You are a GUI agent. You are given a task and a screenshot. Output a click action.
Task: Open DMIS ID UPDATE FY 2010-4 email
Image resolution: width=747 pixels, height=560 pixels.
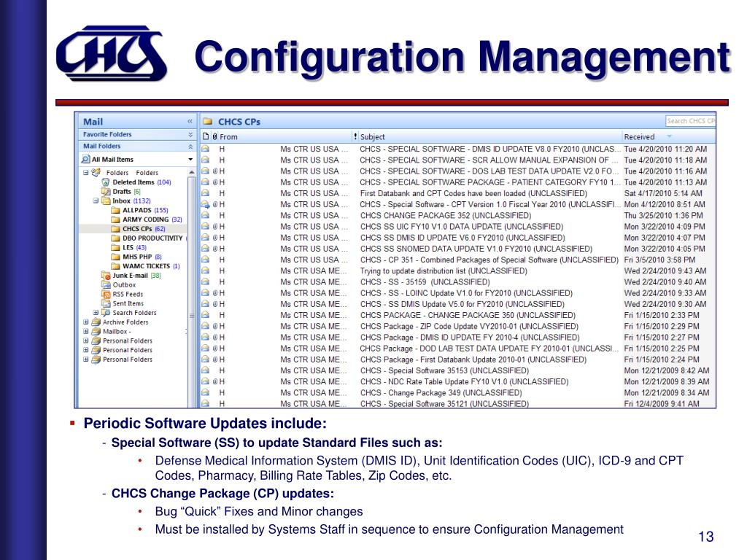[x=458, y=337]
